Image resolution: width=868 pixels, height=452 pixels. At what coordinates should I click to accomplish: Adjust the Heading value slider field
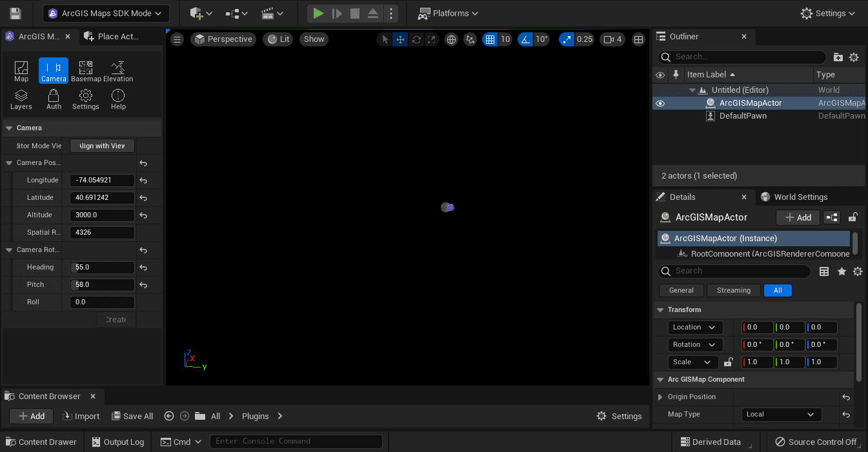click(103, 268)
